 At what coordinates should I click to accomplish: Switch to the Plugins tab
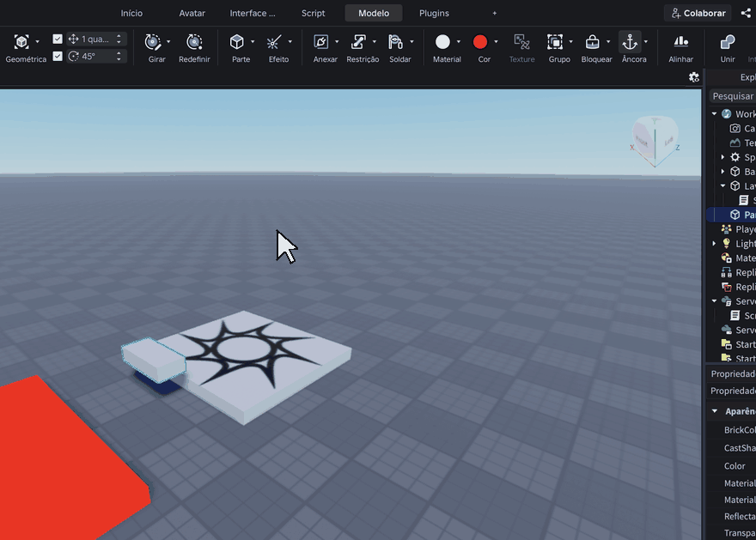434,13
